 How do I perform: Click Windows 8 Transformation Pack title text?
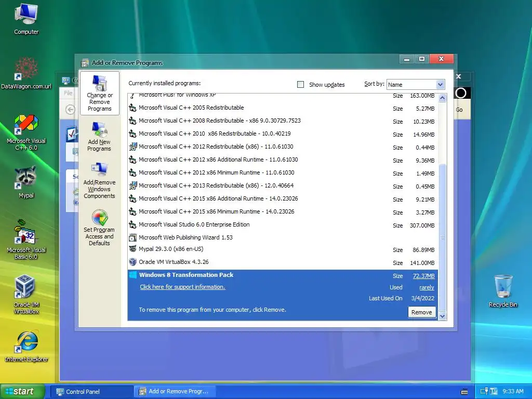pos(187,275)
